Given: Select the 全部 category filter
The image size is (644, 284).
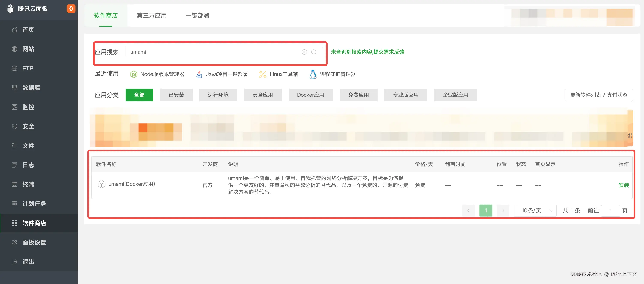Looking at the screenshot, I should tap(139, 95).
